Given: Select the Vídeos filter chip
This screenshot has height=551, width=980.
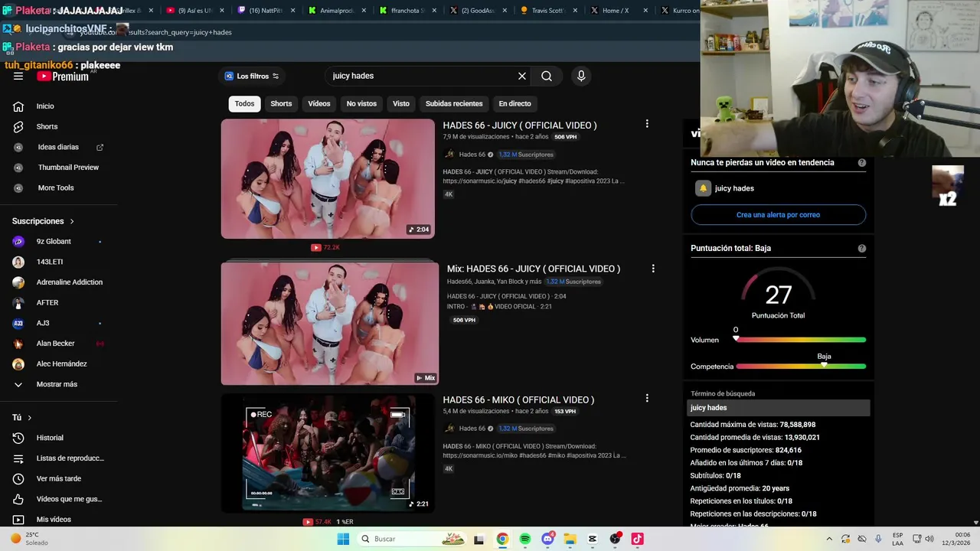Looking at the screenshot, I should [319, 103].
